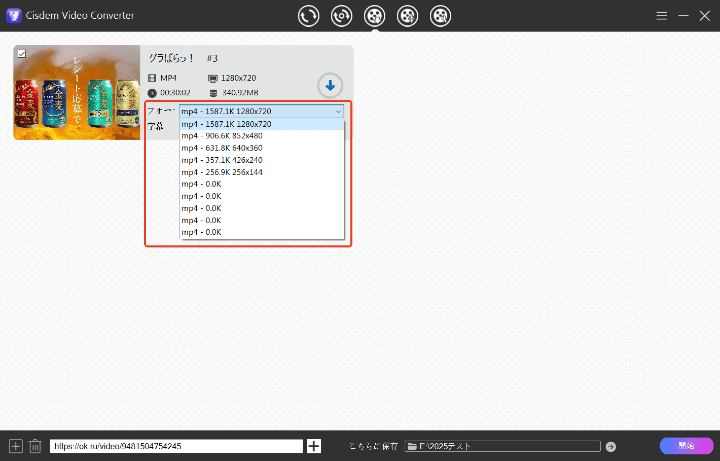Image resolution: width=720 pixels, height=461 pixels.
Task: Click the blue download arrow button
Action: pyautogui.click(x=329, y=86)
